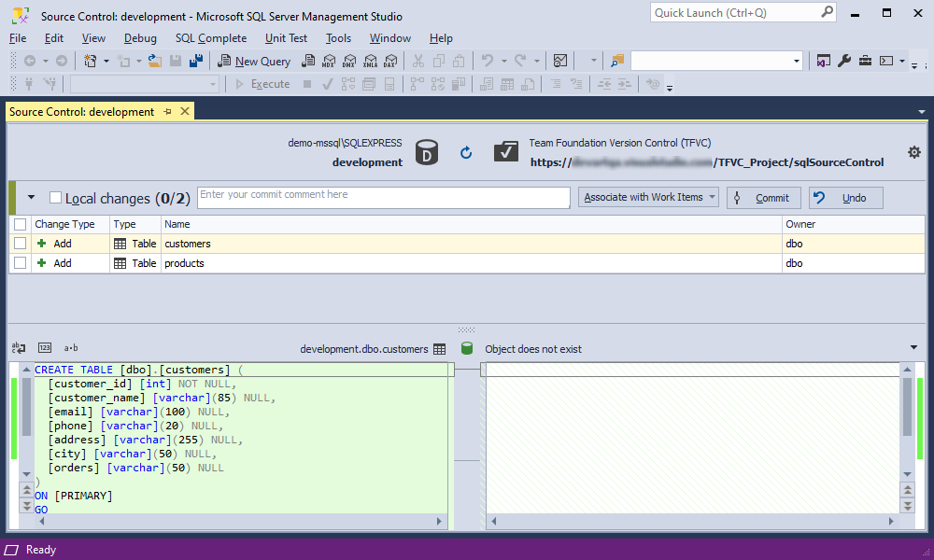Image resolution: width=934 pixels, height=560 pixels.
Task: Select the products table name cell
Action: 471,263
